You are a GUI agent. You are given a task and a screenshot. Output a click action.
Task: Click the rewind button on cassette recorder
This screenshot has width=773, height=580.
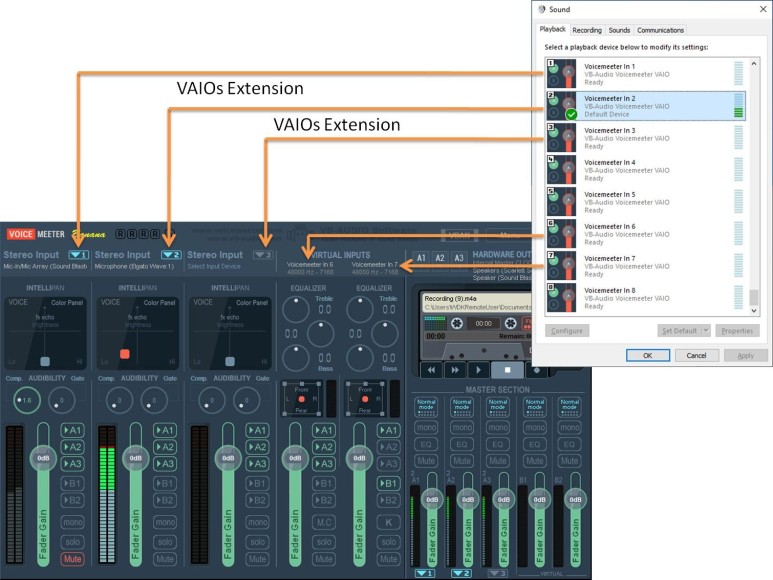pyautogui.click(x=431, y=370)
